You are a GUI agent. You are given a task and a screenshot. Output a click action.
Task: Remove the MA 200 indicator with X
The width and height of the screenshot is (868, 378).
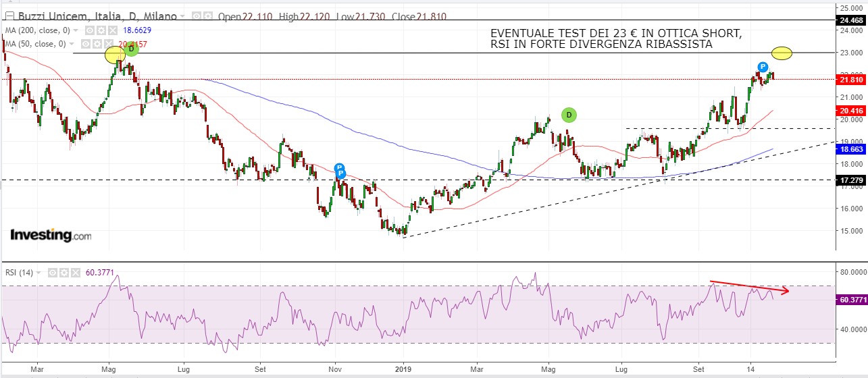[113, 30]
